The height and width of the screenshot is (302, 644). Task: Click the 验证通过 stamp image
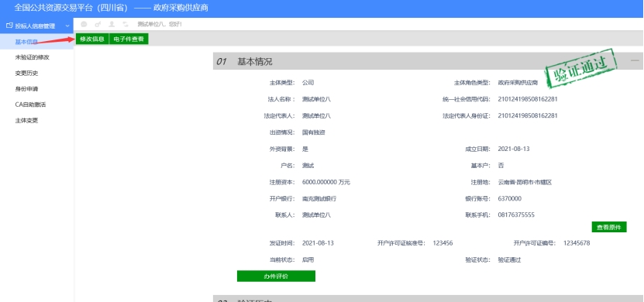(x=581, y=68)
